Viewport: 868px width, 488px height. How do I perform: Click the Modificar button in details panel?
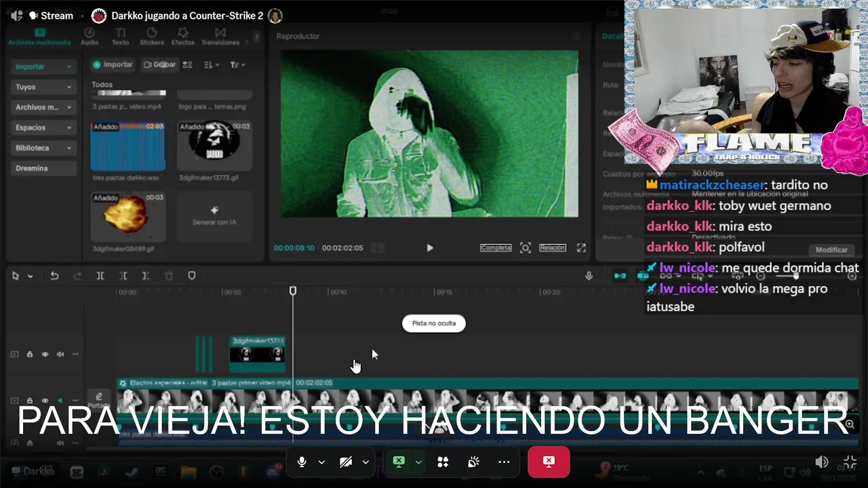831,250
